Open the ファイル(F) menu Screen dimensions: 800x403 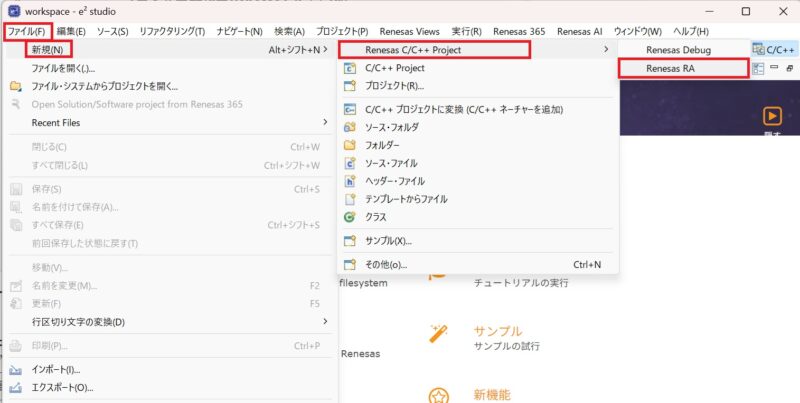coord(27,32)
